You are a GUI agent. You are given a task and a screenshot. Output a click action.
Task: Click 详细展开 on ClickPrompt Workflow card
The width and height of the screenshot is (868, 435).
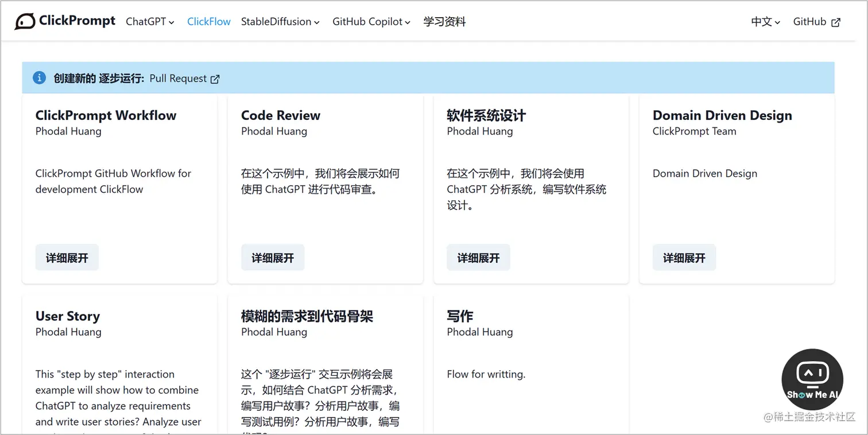click(x=67, y=258)
